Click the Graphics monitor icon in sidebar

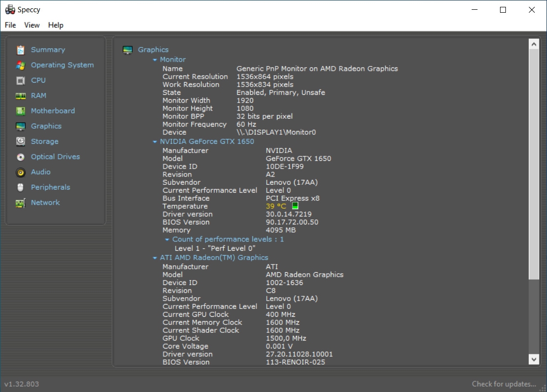coord(21,127)
